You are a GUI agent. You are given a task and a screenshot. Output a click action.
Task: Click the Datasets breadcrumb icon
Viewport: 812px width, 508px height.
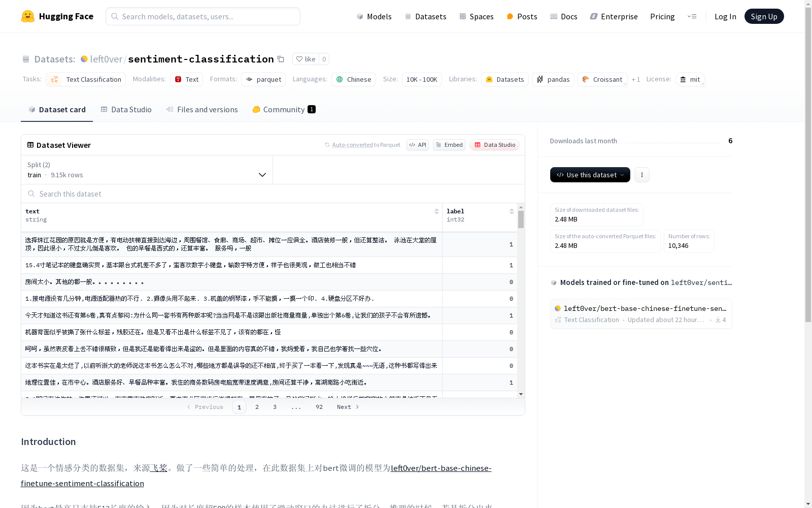(26, 59)
